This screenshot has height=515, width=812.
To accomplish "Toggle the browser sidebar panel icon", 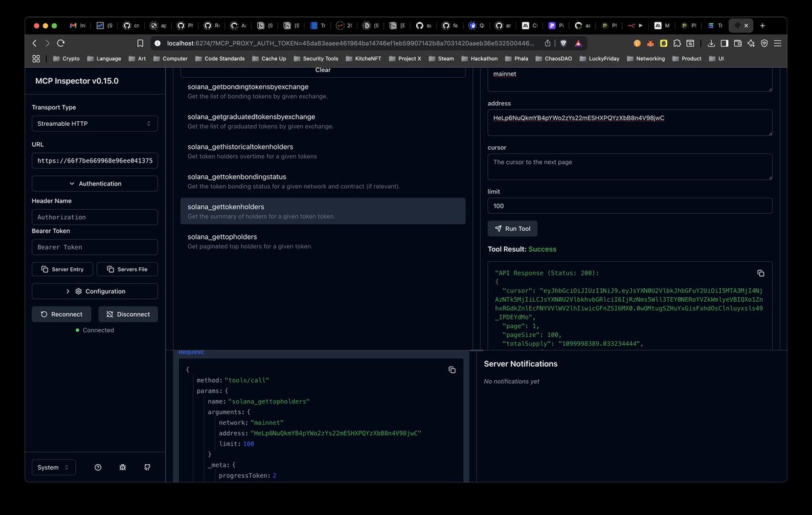I will tap(724, 43).
